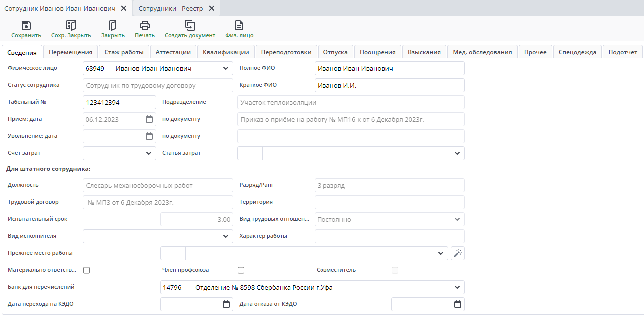Click the Характер работы input field

click(389, 236)
